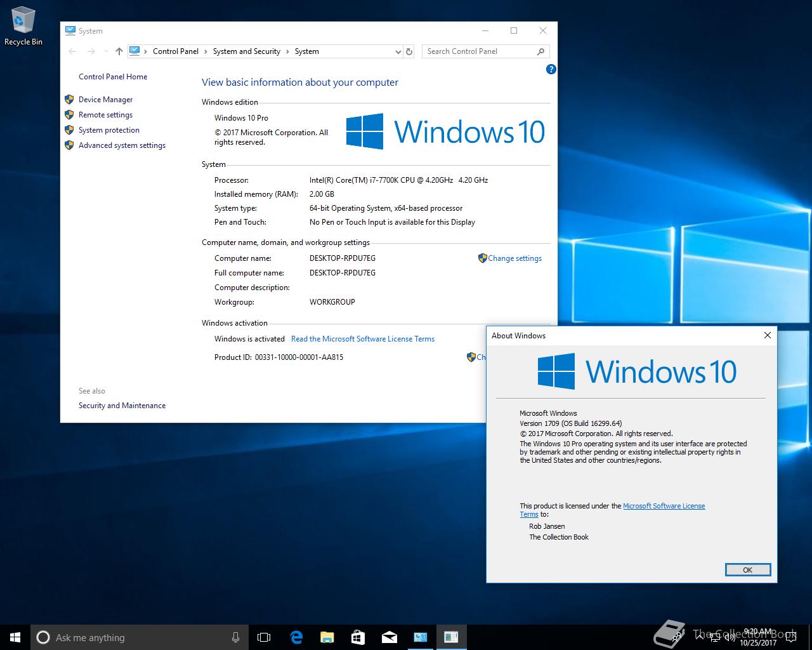
Task: Open Microsoft Store from the taskbar
Action: [x=358, y=637]
